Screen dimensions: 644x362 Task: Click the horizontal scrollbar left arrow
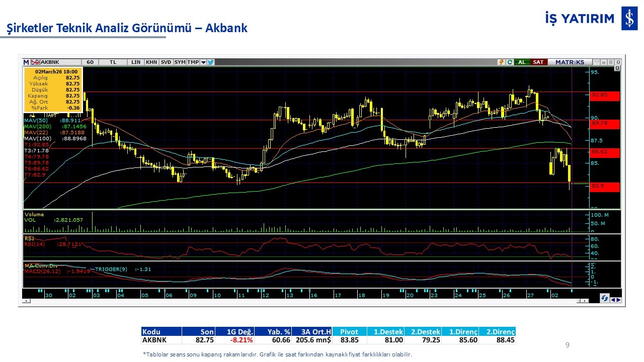tap(27, 301)
